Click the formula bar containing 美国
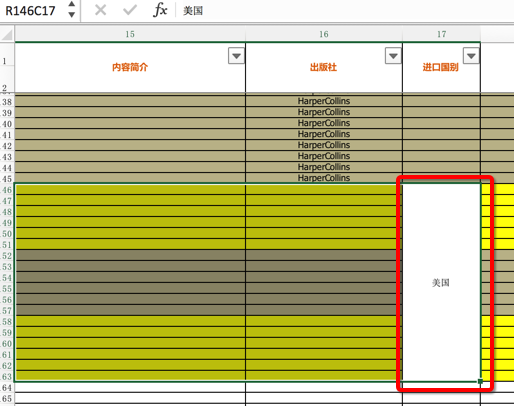 345,11
